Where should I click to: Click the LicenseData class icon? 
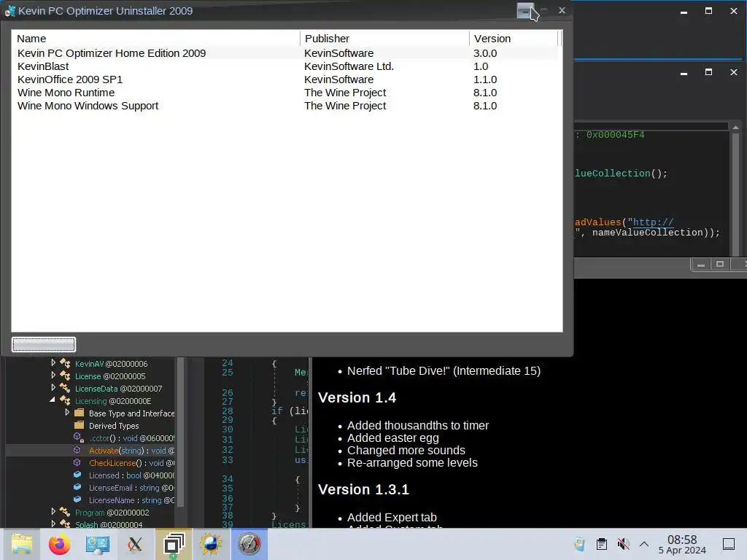coord(65,388)
